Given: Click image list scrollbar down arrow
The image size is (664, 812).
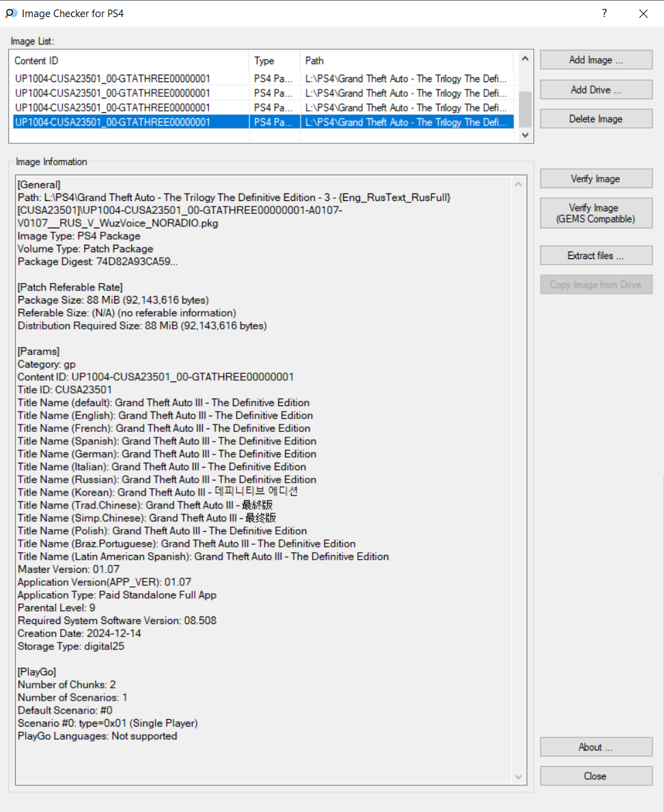Looking at the screenshot, I should (x=525, y=135).
